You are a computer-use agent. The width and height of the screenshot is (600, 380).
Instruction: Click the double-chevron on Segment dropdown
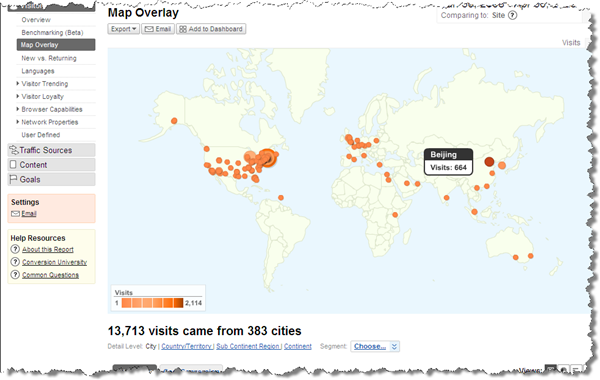point(395,346)
